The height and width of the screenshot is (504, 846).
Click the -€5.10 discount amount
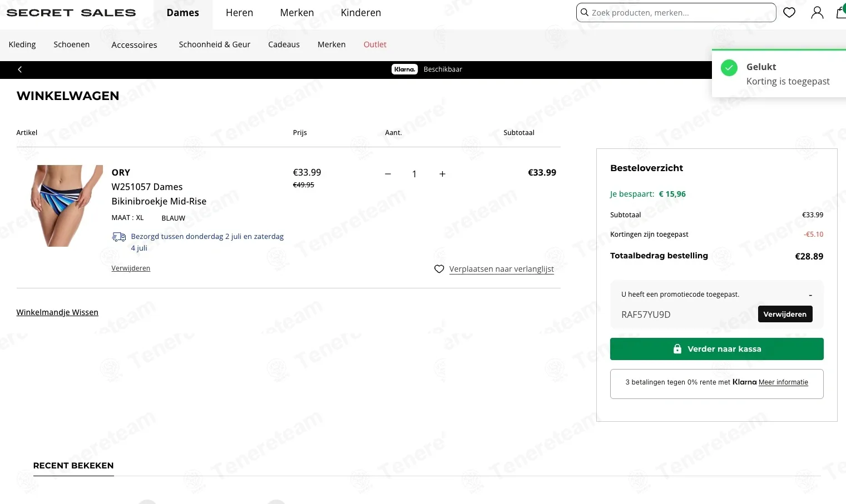pos(813,234)
